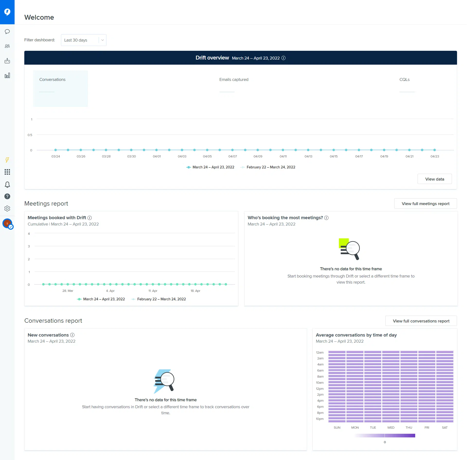Click info icon beside Who's booking the most meetings
The image size is (476, 460).
[x=326, y=218]
